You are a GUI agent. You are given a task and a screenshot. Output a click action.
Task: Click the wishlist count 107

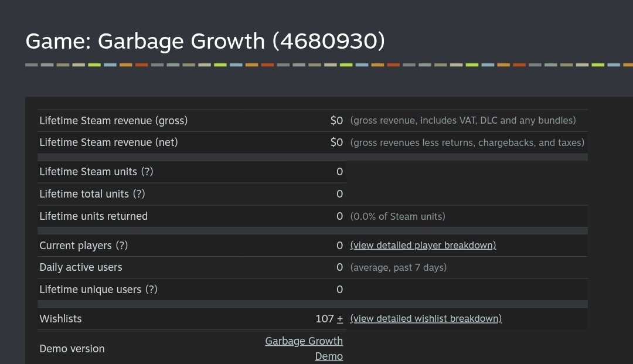pyautogui.click(x=325, y=319)
